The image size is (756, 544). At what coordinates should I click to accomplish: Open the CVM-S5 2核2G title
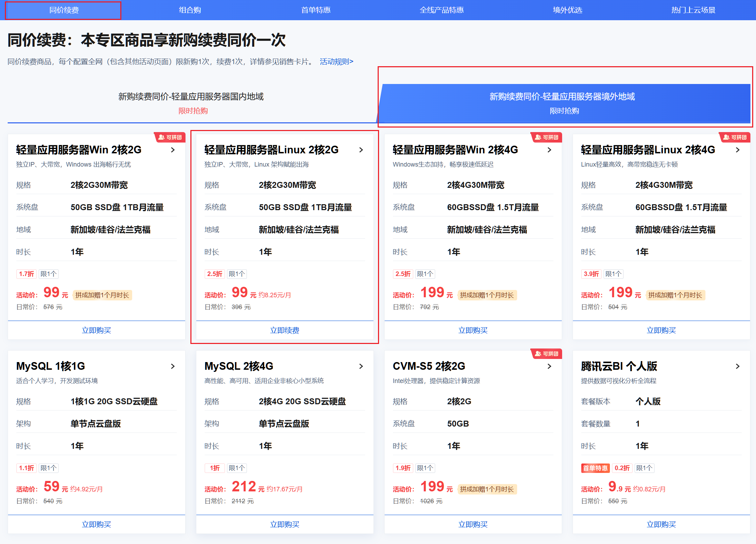pyautogui.click(x=429, y=366)
